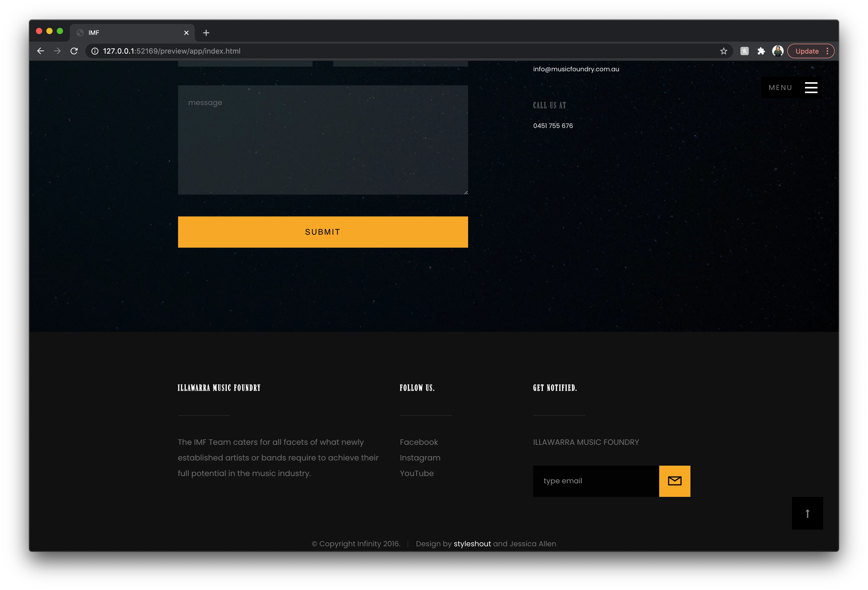The image size is (868, 590).
Task: Click into the message text area
Action: pyautogui.click(x=323, y=140)
